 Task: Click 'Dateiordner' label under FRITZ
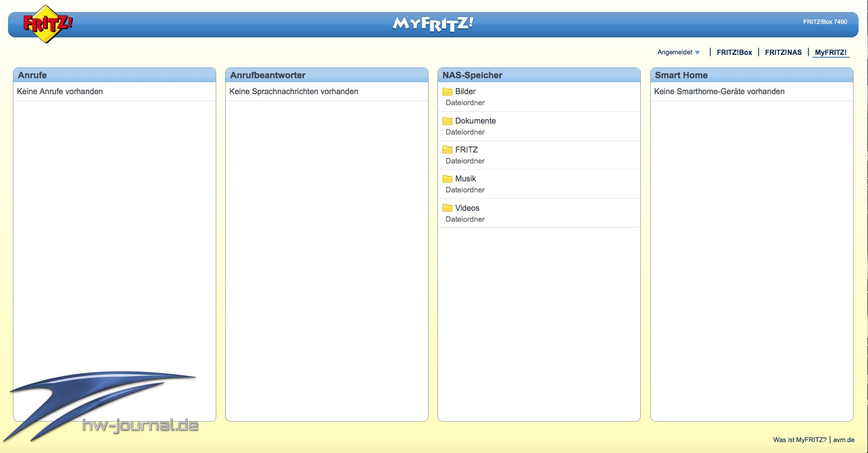pyautogui.click(x=465, y=161)
